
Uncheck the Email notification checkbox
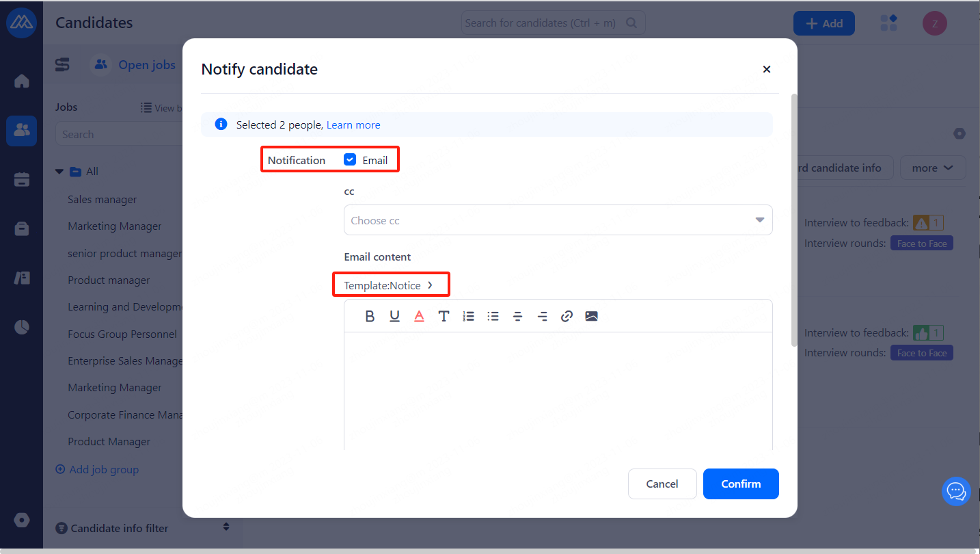click(x=350, y=160)
